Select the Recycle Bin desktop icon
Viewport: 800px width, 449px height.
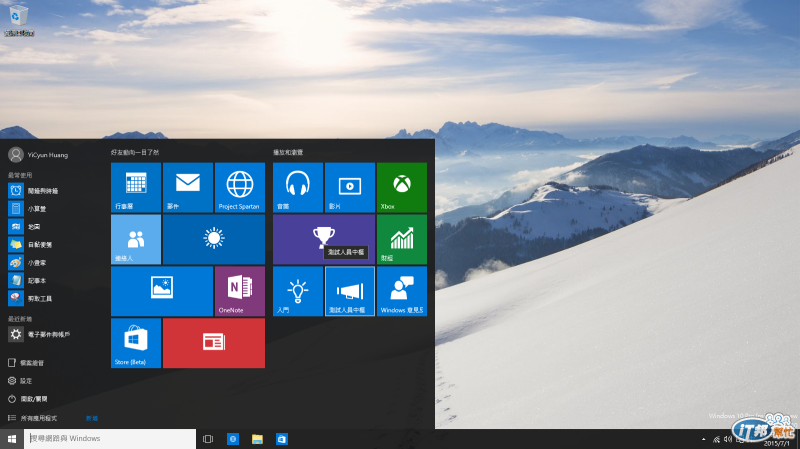(x=19, y=20)
